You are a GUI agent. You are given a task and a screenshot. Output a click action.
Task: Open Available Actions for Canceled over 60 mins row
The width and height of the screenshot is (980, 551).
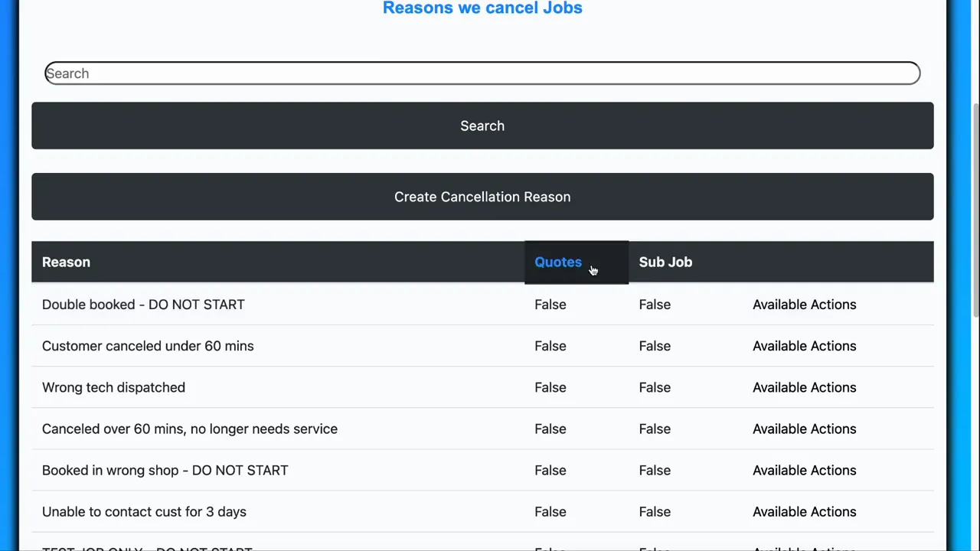point(804,429)
